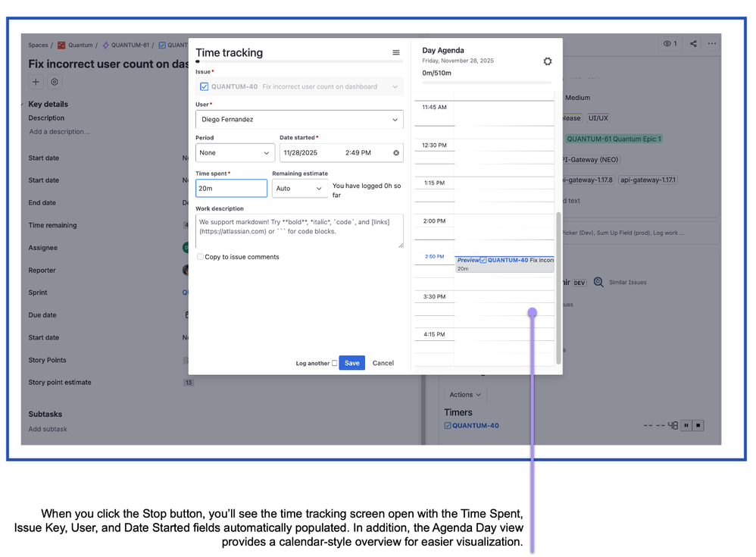Click Add a description placeholder
Viewport: 756px width, 557px height.
click(x=59, y=132)
